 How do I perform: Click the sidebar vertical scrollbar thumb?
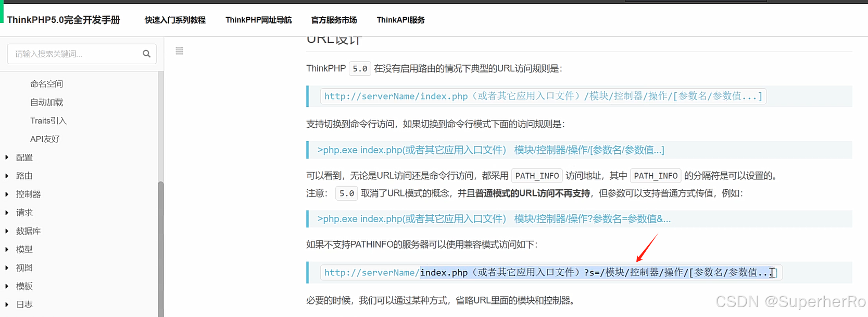click(x=161, y=249)
